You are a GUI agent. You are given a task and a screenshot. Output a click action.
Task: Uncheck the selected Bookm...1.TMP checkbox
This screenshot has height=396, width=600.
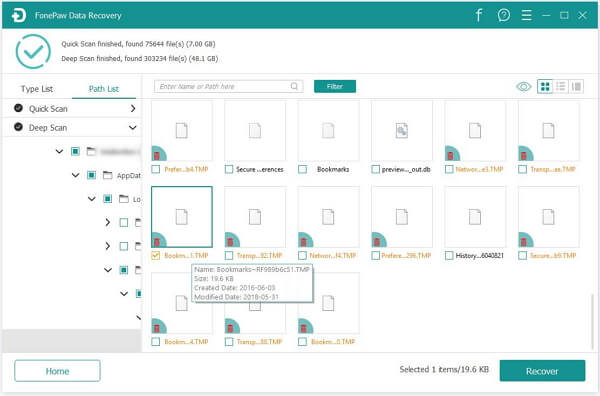[x=155, y=255]
